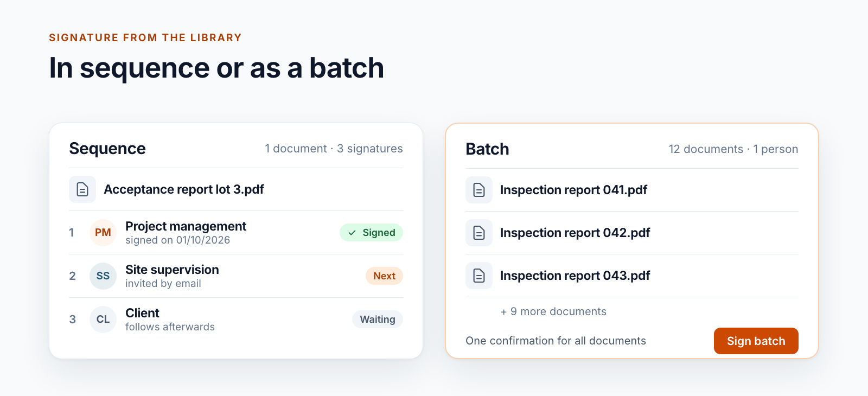Click the CL avatar for Client
Screen dimensions: 868x396
pyautogui.click(x=103, y=320)
